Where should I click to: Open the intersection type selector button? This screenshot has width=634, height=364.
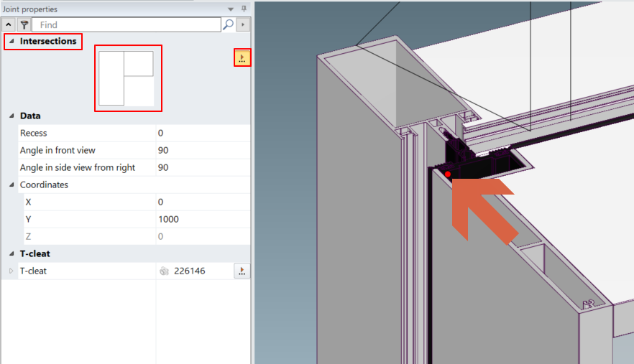(242, 58)
